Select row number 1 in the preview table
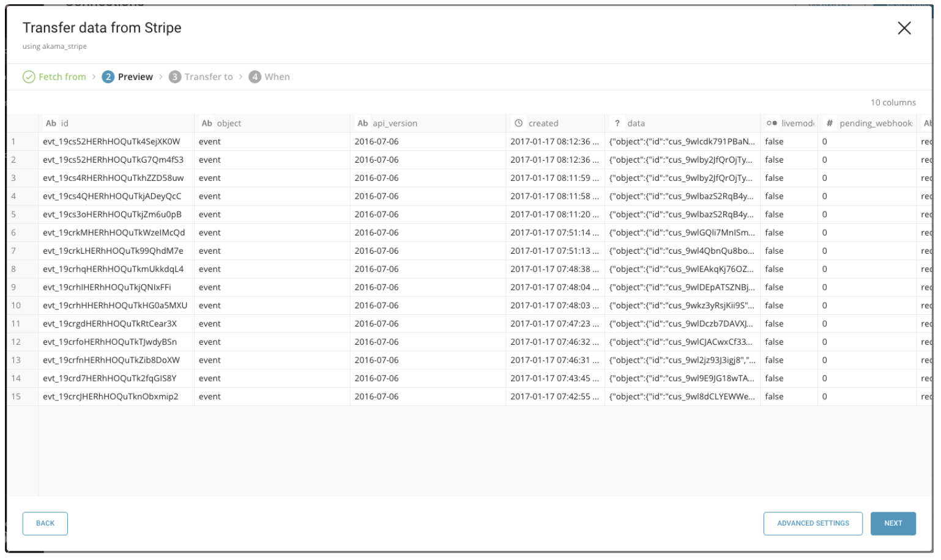 [x=13, y=142]
